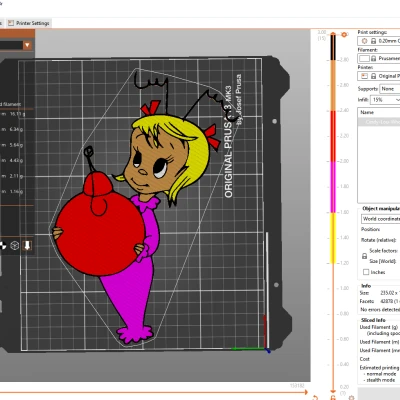The height and width of the screenshot is (400, 400).
Task: Click the checkered icon left of cube
Action: point(3,245)
